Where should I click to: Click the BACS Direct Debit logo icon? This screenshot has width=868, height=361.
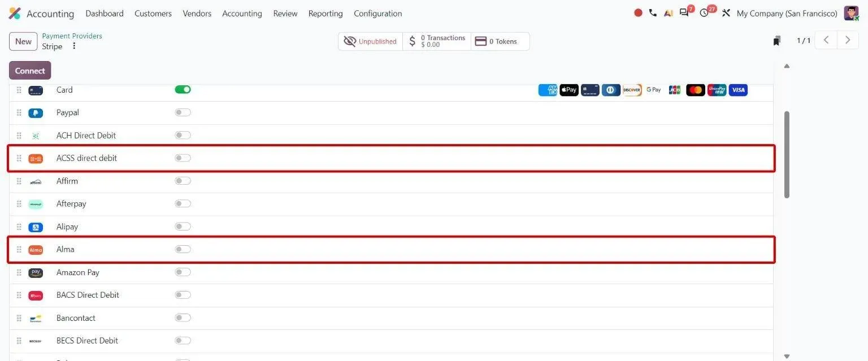coord(36,295)
